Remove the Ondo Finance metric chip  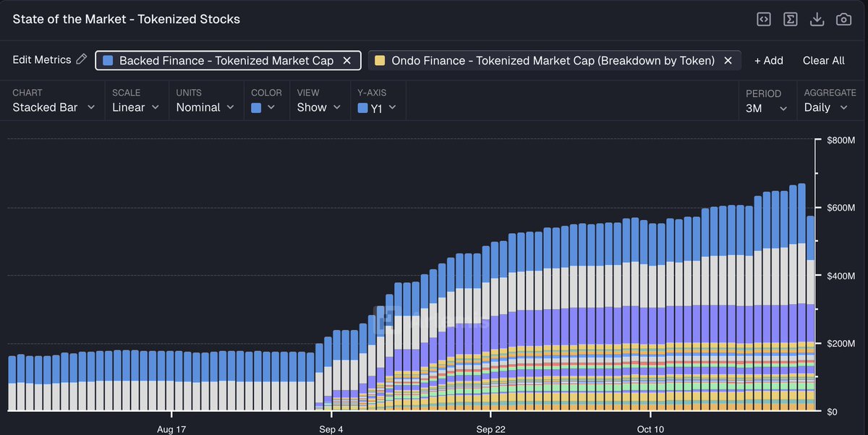click(728, 61)
